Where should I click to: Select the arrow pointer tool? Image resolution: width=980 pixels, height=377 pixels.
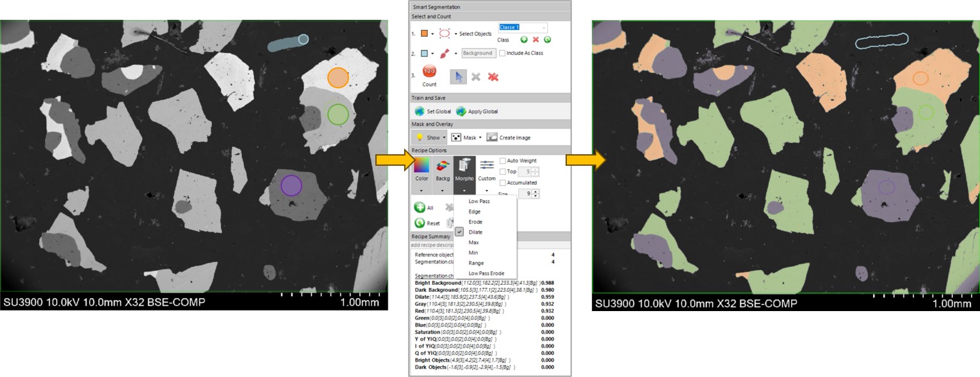tap(457, 76)
